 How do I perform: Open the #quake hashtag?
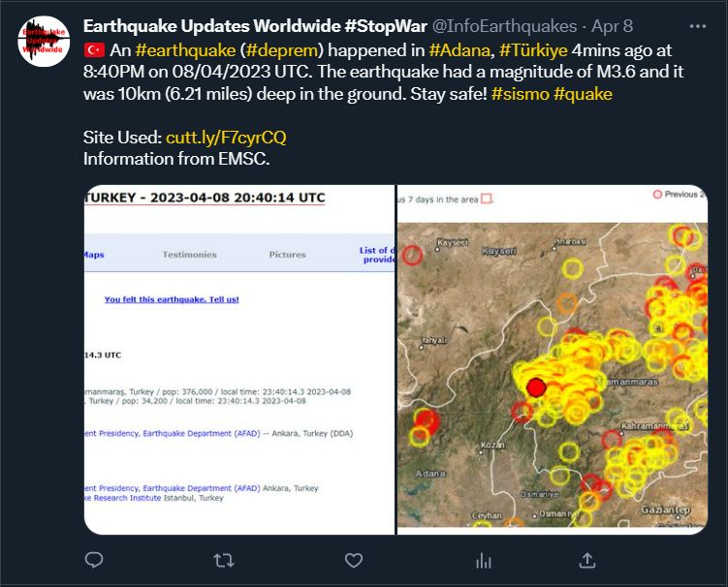(x=583, y=93)
